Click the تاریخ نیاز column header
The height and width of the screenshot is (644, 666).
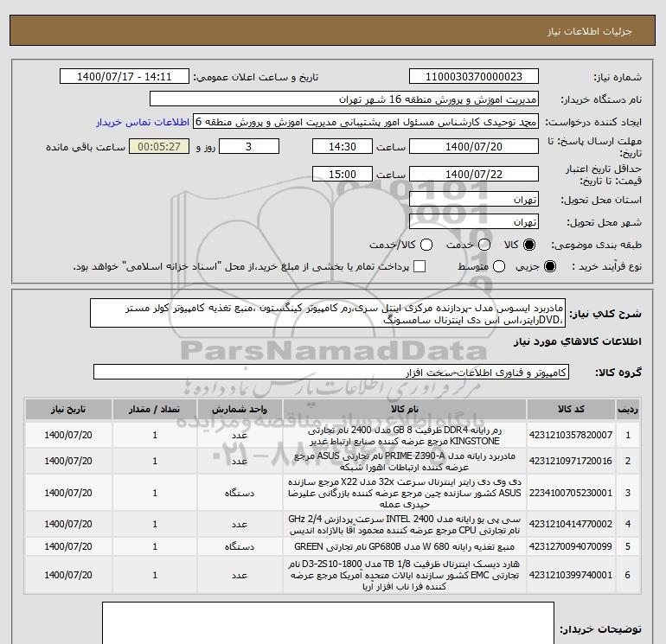click(68, 409)
